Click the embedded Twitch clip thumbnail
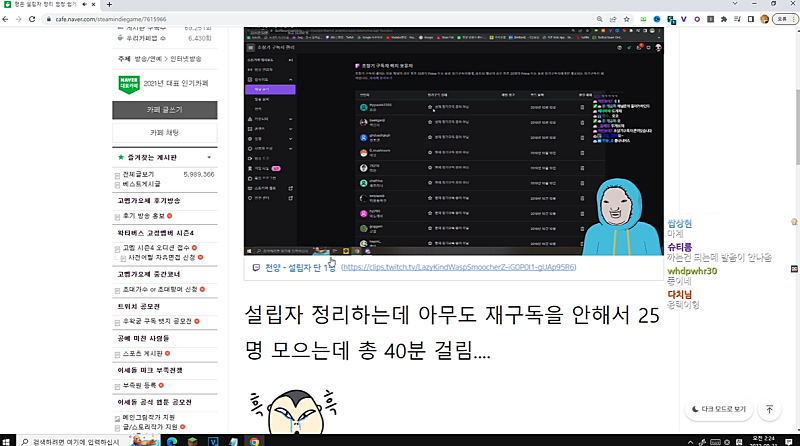This screenshot has width=800, height=446. pyautogui.click(x=454, y=141)
